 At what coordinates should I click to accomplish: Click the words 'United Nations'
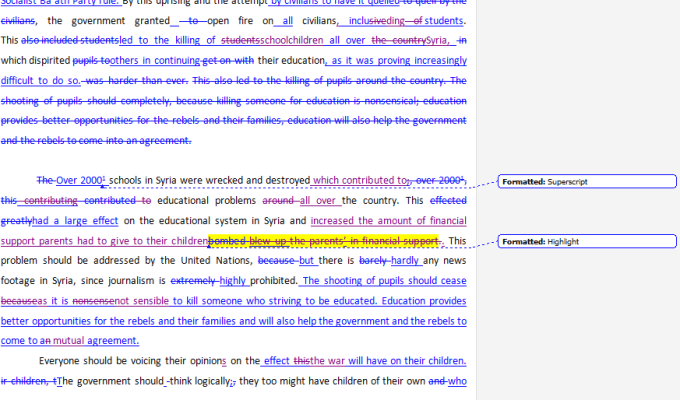(215, 261)
